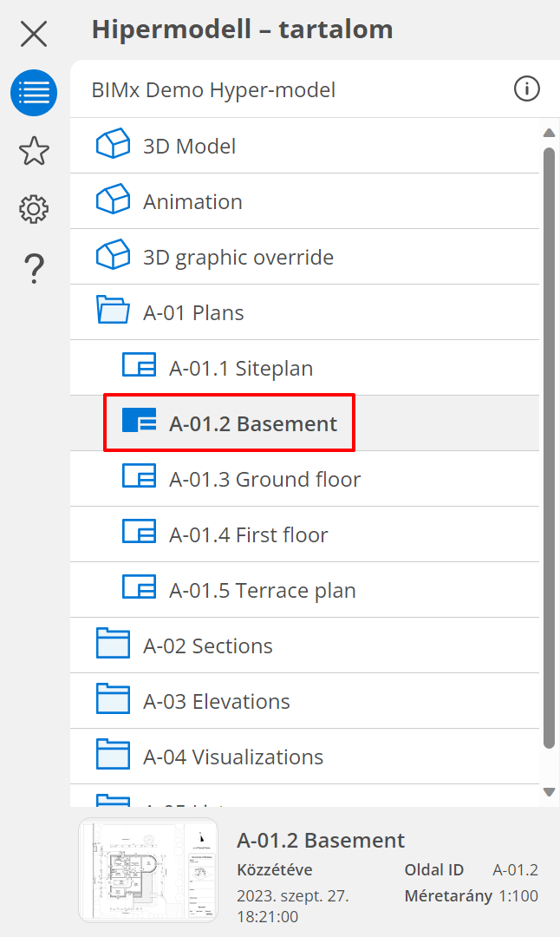Expand the A-03 Elevations folder
Image resolution: width=560 pixels, height=937 pixels.
click(216, 701)
